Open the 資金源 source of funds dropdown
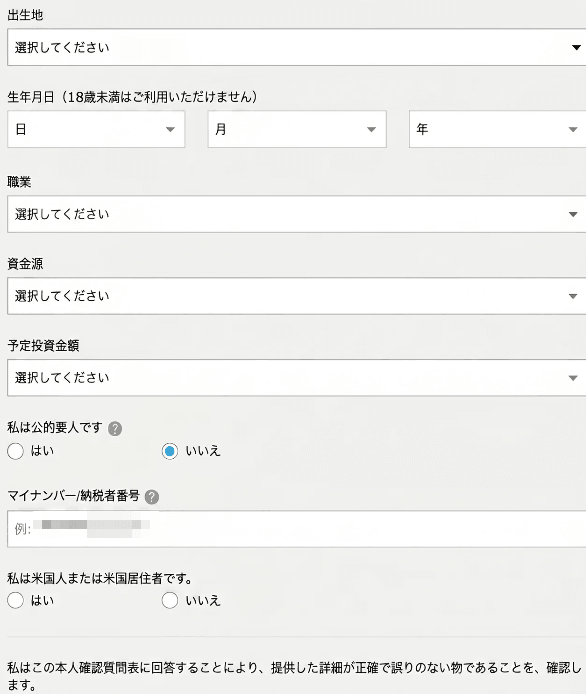Viewport: 586px width, 694px height. (x=297, y=296)
